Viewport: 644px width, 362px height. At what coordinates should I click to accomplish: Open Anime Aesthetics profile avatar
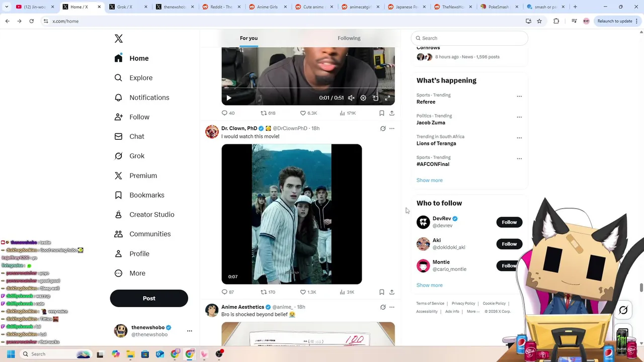click(212, 310)
